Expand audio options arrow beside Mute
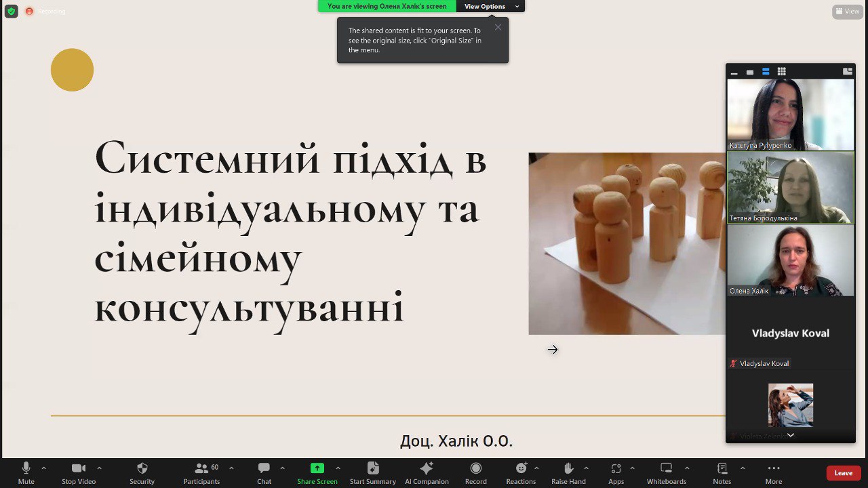Image resolution: width=868 pixels, height=488 pixels. (44, 468)
